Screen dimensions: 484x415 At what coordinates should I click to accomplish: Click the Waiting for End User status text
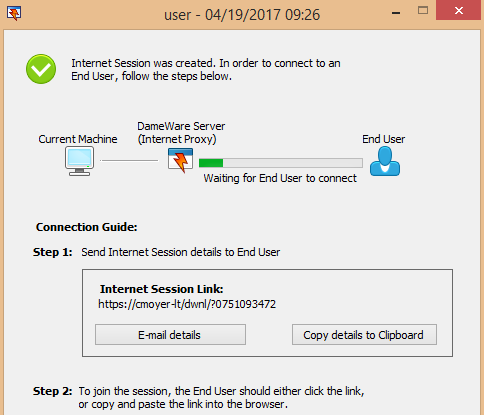point(280,178)
